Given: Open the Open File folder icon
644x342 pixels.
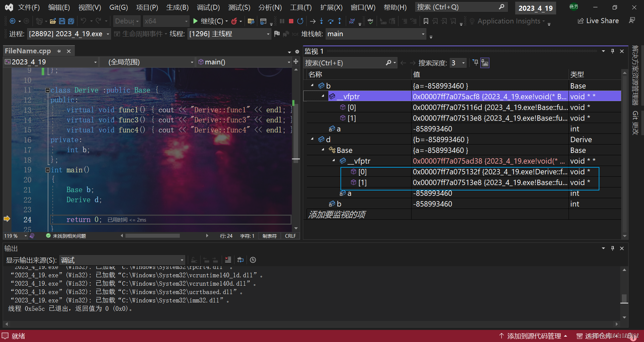Looking at the screenshot, I should click(x=53, y=21).
